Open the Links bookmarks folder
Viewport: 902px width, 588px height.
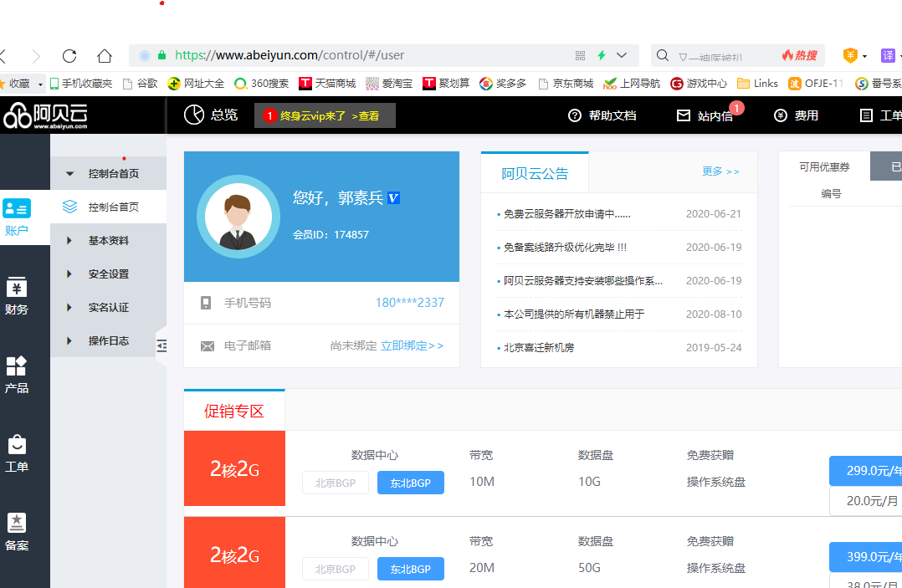coord(757,84)
